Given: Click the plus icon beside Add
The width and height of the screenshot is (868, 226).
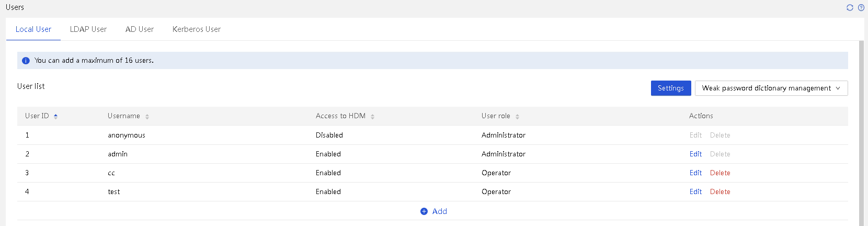Looking at the screenshot, I should pos(424,211).
